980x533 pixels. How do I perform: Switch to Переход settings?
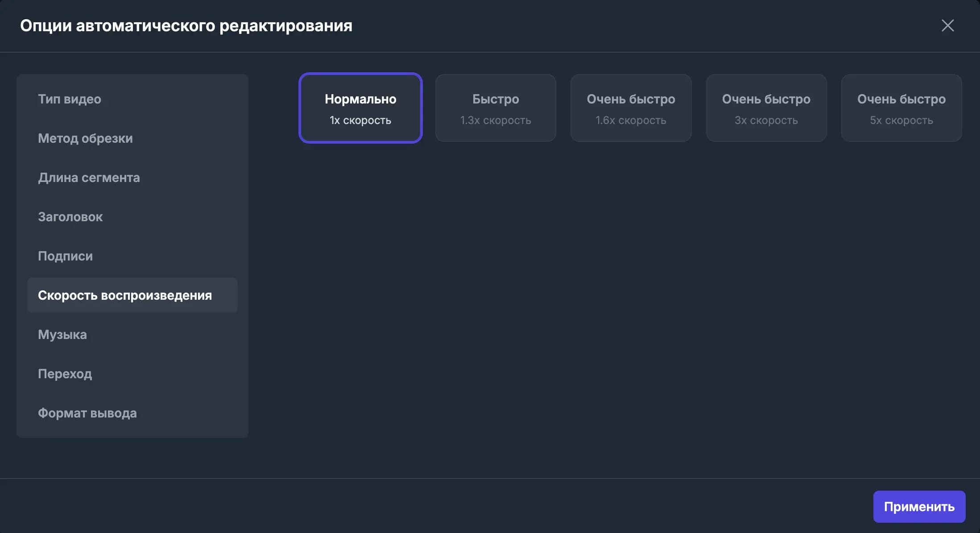(65, 374)
